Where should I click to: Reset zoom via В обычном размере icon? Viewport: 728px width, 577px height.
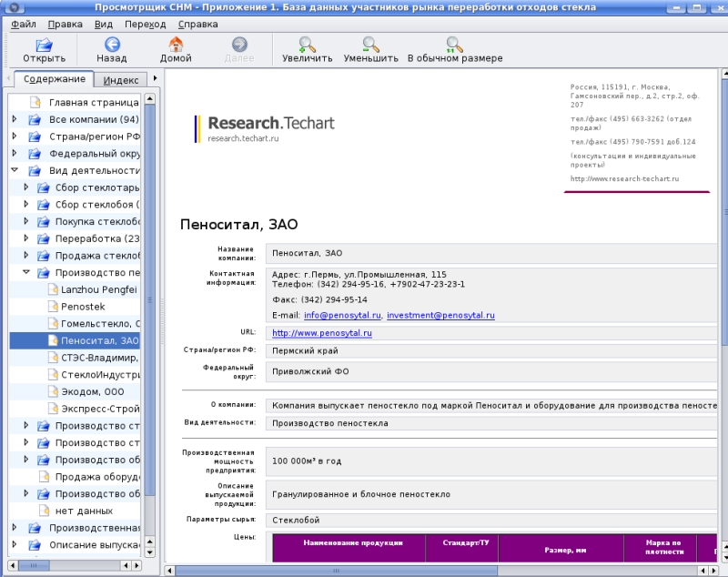[454, 45]
